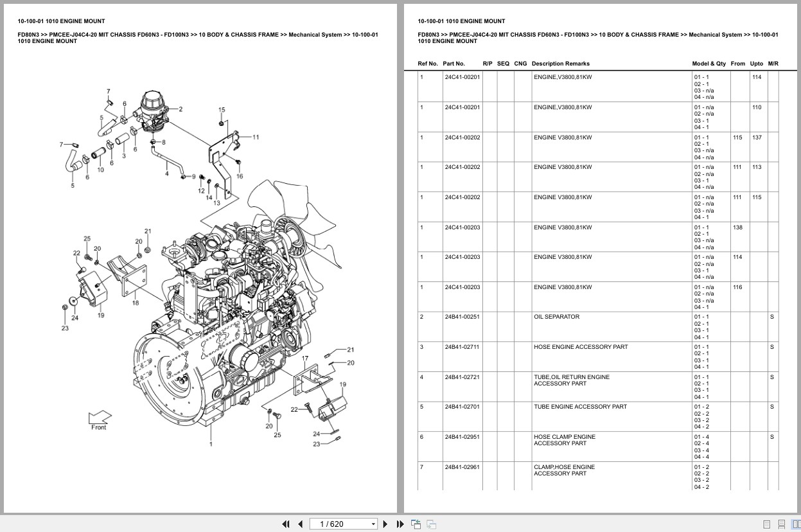Screen dimensions: 801x532
Task: Click the go-to-next-view icon
Action: tap(432, 524)
